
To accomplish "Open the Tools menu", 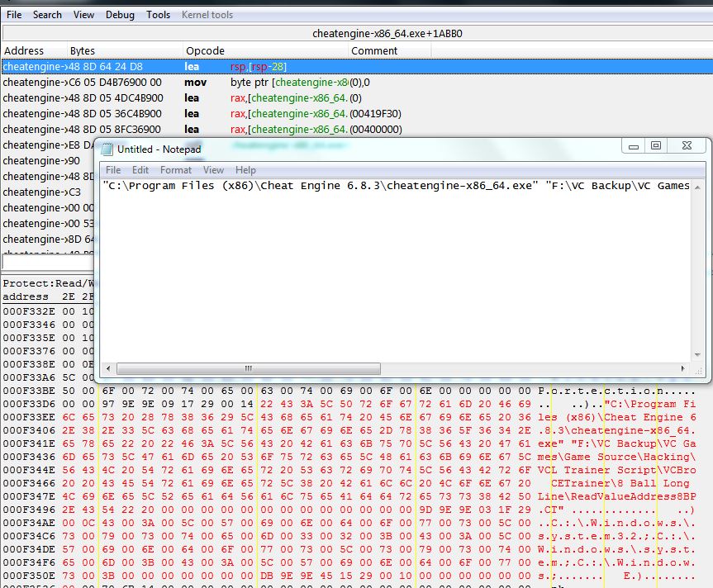I will pyautogui.click(x=158, y=15).
